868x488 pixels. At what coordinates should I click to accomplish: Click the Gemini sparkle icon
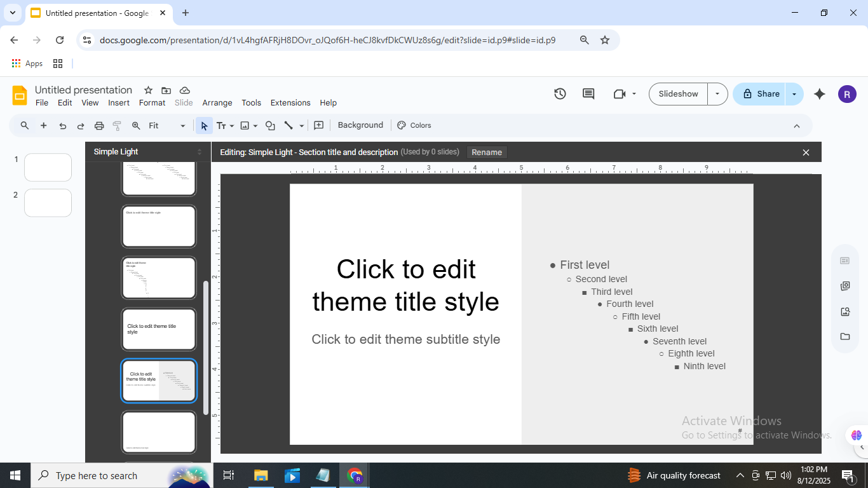pyautogui.click(x=820, y=94)
